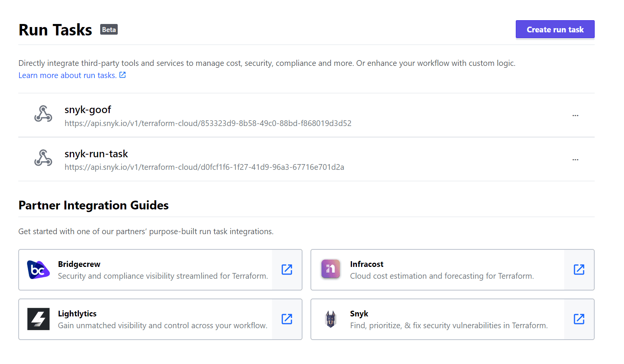
Task: Open the ellipsis menu for snyk-goof
Action: 575,115
